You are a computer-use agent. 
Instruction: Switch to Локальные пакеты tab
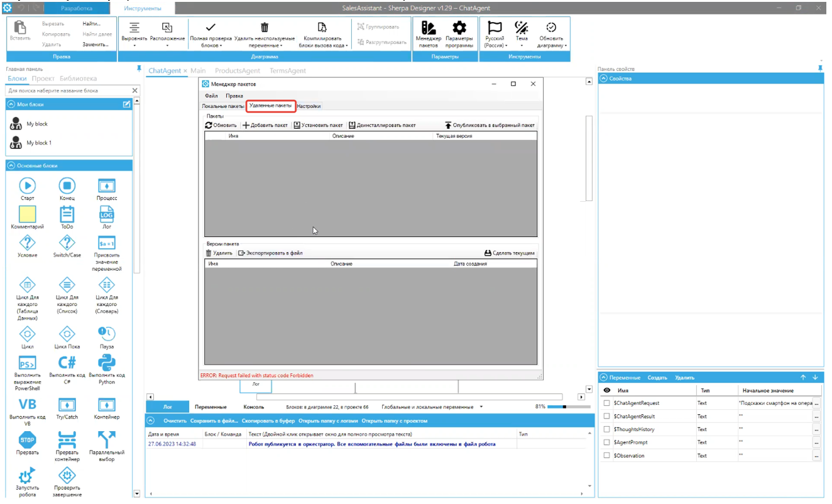(223, 106)
